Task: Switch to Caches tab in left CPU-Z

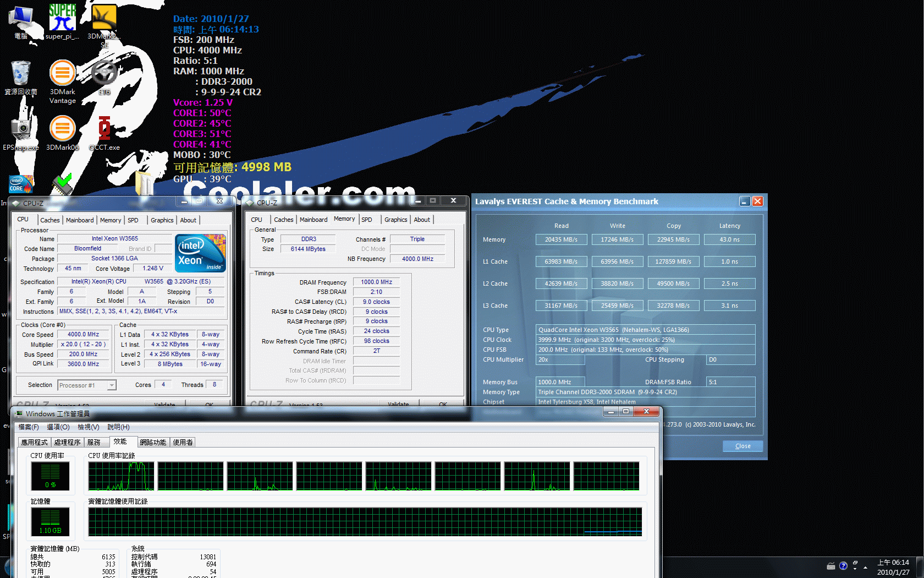Action: [x=50, y=220]
